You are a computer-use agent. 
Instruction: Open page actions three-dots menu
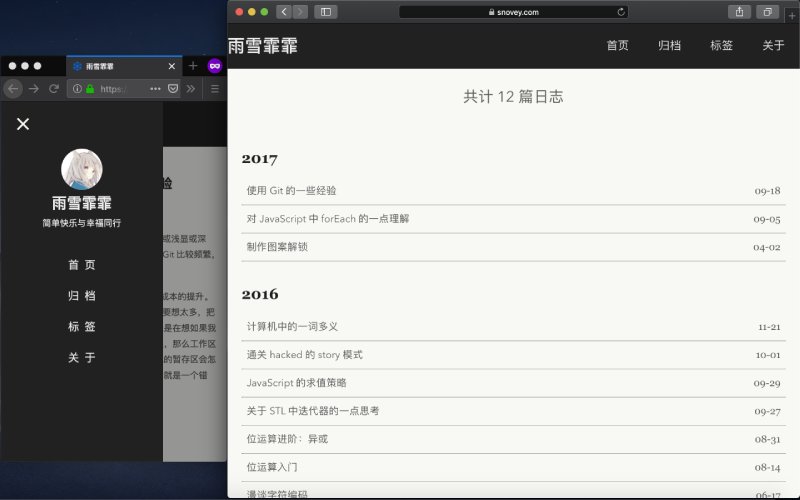[x=155, y=89]
